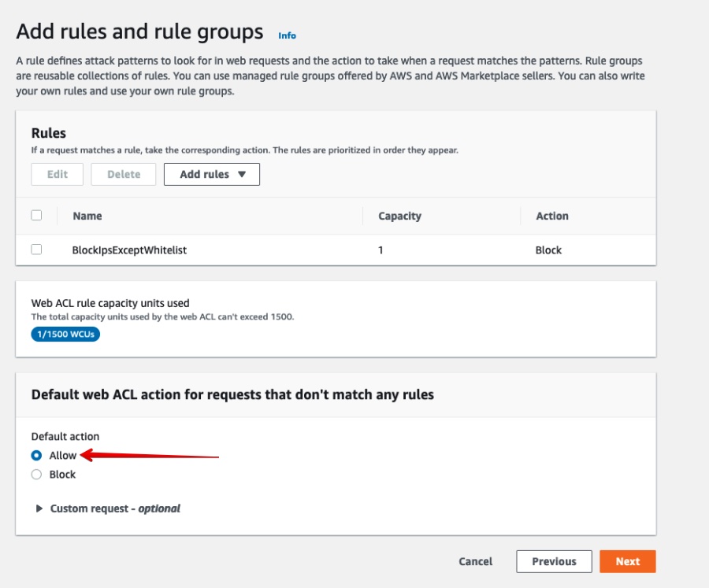
Task: Select the Allow default action radio button
Action: click(x=34, y=455)
